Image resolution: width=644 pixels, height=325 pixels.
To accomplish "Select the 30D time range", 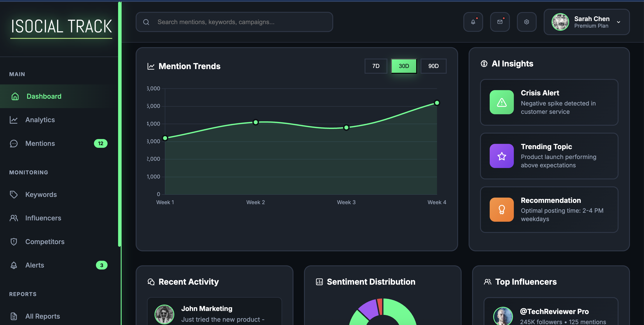I will click(x=404, y=66).
